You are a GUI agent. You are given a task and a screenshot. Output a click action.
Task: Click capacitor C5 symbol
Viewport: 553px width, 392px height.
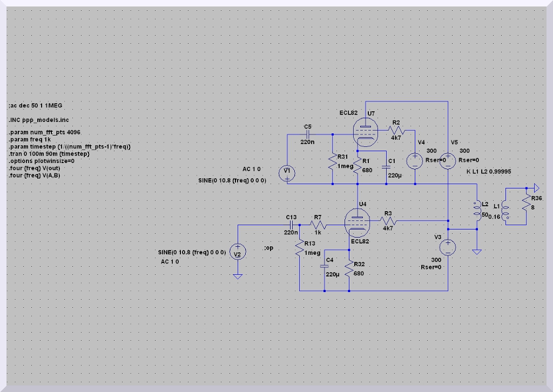point(308,134)
